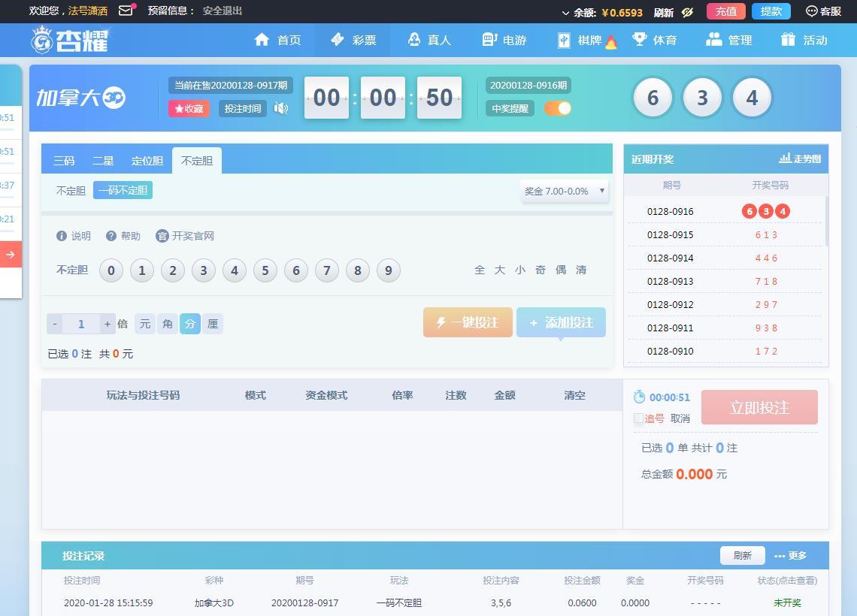Click the 投注时间 button
Screen dimensions: 857x616
click(x=243, y=109)
